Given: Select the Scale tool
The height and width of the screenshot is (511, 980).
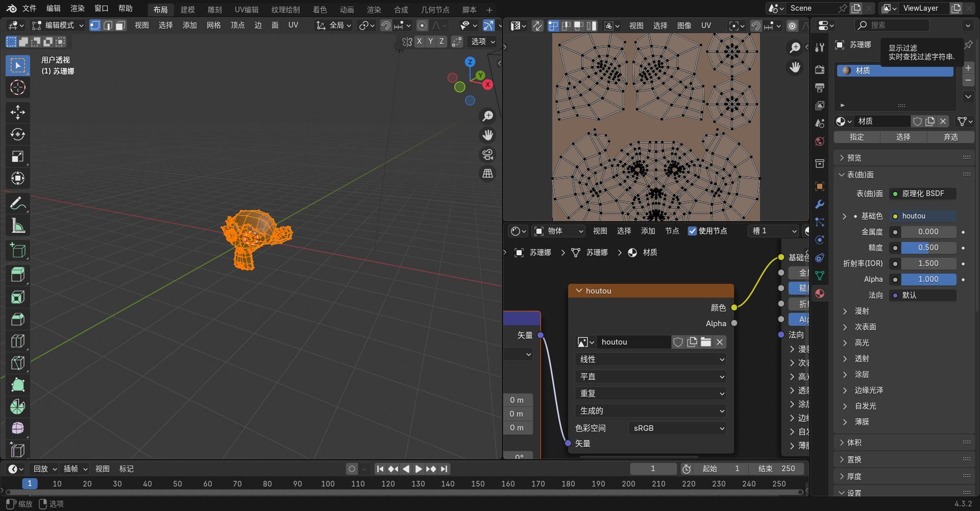Looking at the screenshot, I should [18, 156].
